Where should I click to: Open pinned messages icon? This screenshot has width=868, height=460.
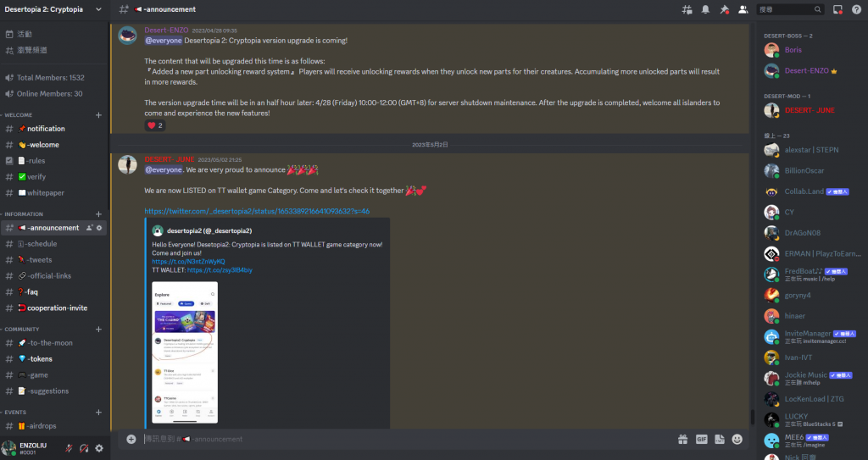click(x=724, y=9)
